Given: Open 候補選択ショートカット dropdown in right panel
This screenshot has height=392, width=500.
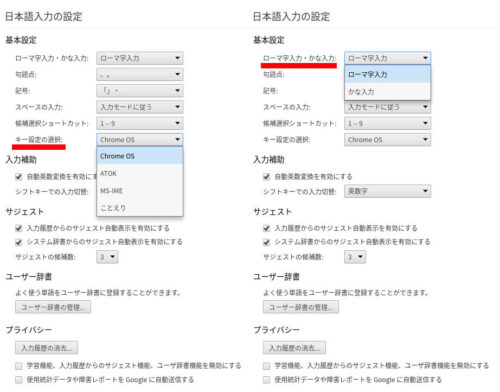Looking at the screenshot, I should pyautogui.click(x=388, y=123).
